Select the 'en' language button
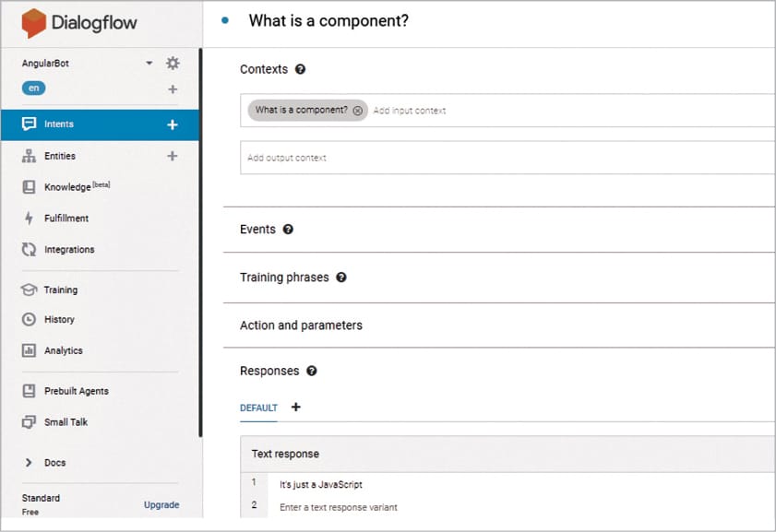Viewport: 776px width, 532px height. click(33, 89)
